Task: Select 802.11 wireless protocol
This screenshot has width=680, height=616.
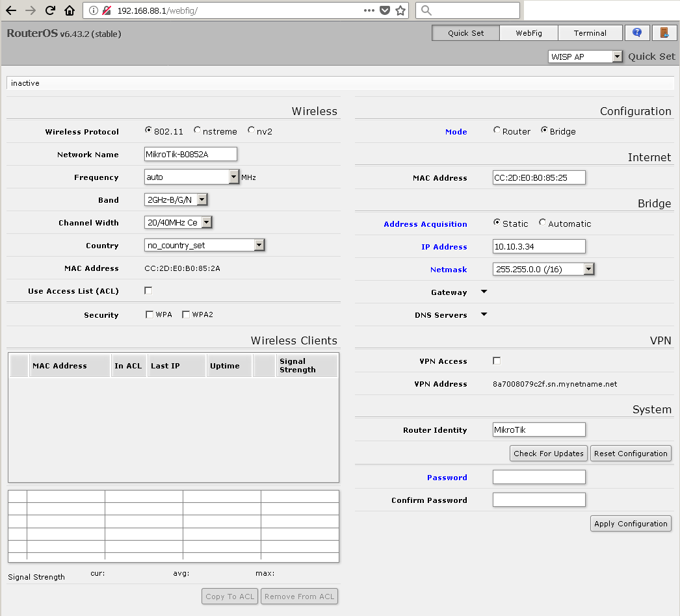Action: 148,130
